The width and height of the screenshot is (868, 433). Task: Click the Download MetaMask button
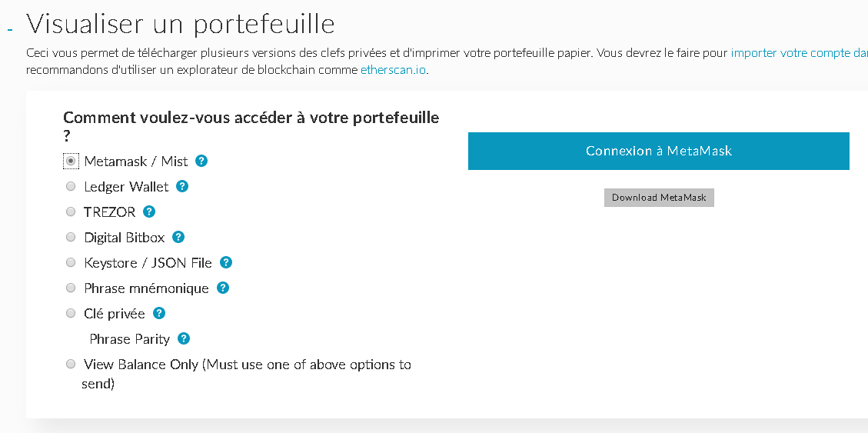(659, 198)
